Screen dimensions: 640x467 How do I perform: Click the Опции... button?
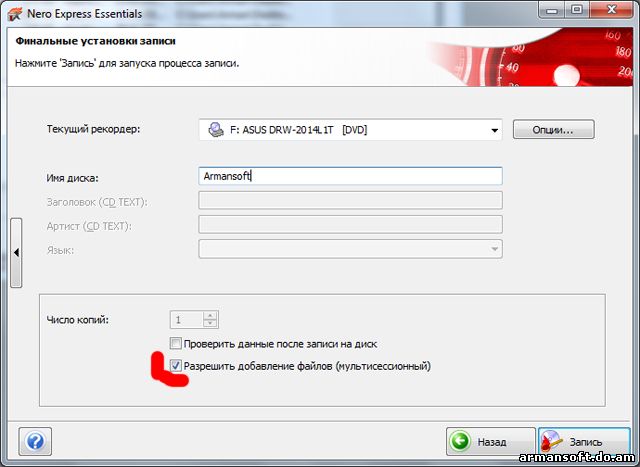(x=553, y=130)
